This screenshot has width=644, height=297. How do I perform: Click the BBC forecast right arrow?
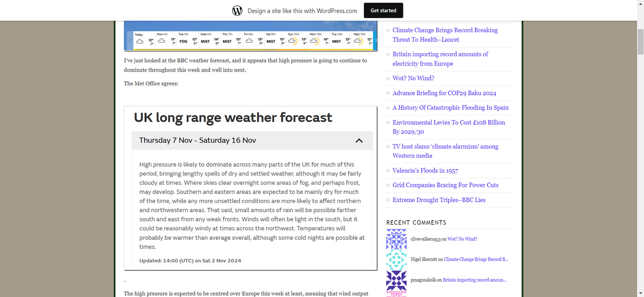pyautogui.click(x=376, y=41)
